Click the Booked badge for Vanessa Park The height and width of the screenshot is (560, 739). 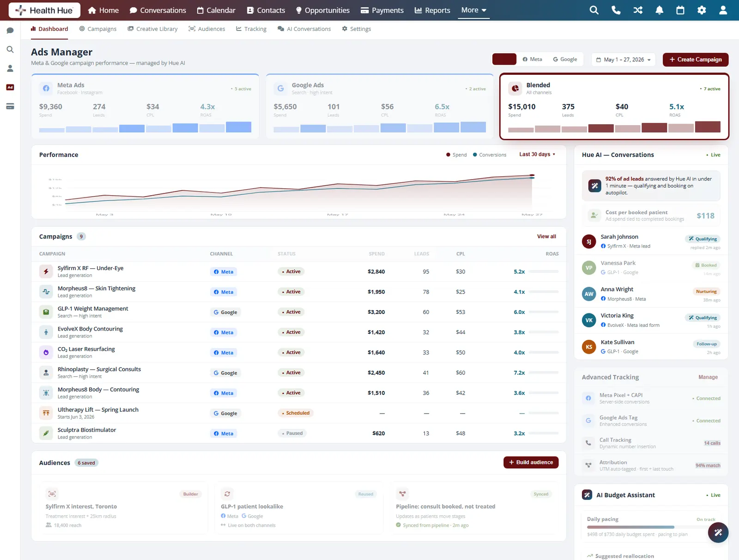click(x=706, y=265)
